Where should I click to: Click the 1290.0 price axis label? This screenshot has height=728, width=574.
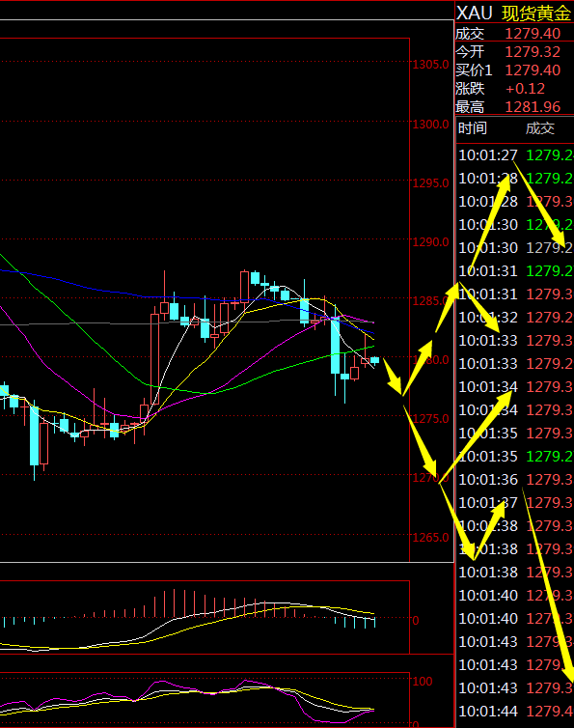point(430,242)
